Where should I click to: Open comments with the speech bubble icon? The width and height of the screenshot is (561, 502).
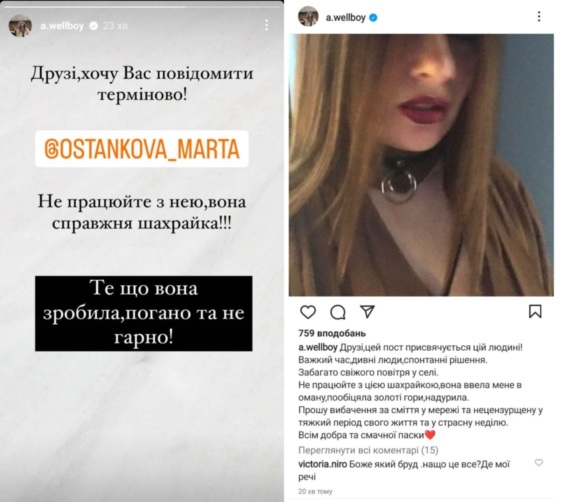337,312
